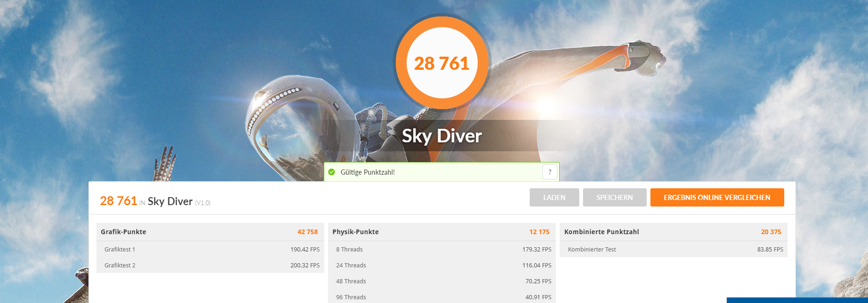The height and width of the screenshot is (303, 868).
Task: Click the Kombinierter Test result row
Action: 673,249
